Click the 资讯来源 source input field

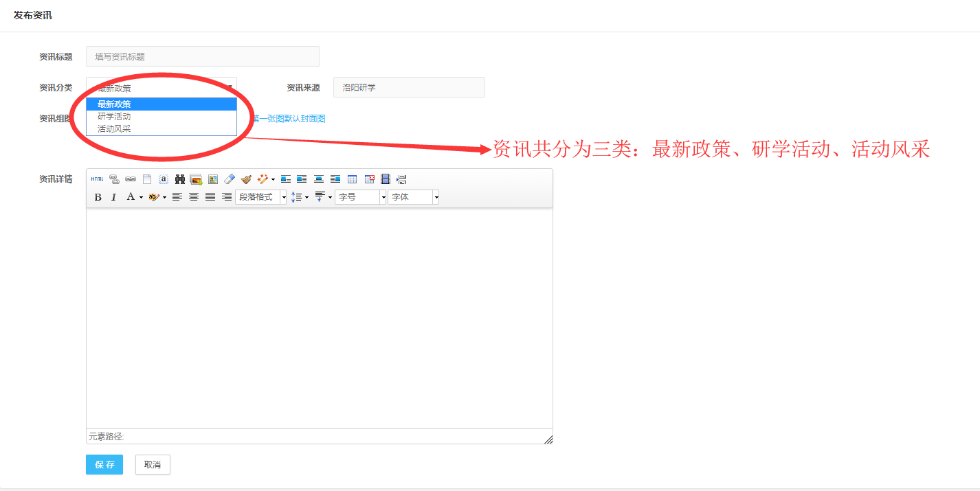pos(409,87)
